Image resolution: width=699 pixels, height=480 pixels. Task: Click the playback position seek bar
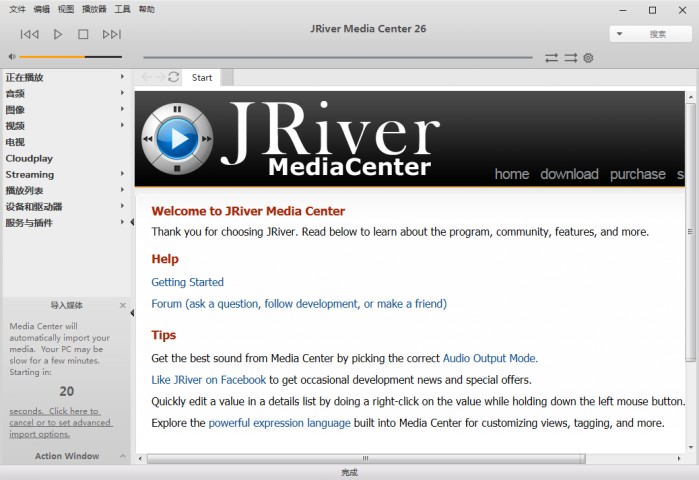click(337, 57)
